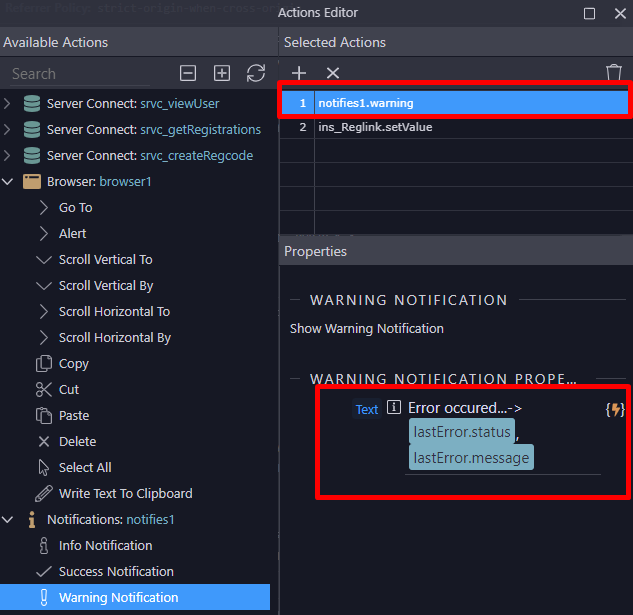Click the Cut scissors icon

[44, 390]
